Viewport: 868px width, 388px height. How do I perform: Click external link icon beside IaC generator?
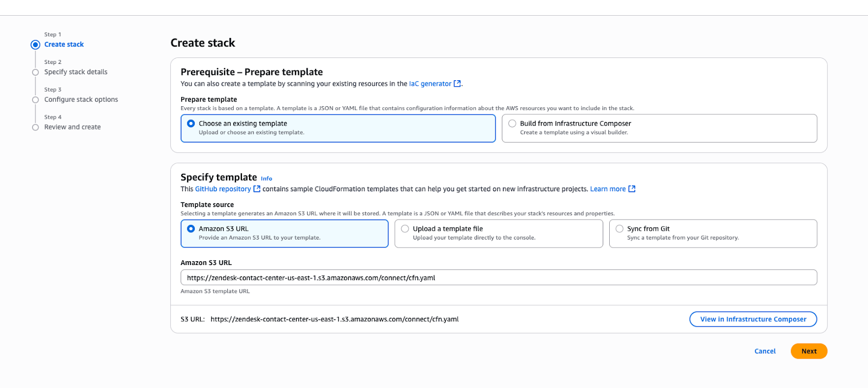tap(457, 84)
